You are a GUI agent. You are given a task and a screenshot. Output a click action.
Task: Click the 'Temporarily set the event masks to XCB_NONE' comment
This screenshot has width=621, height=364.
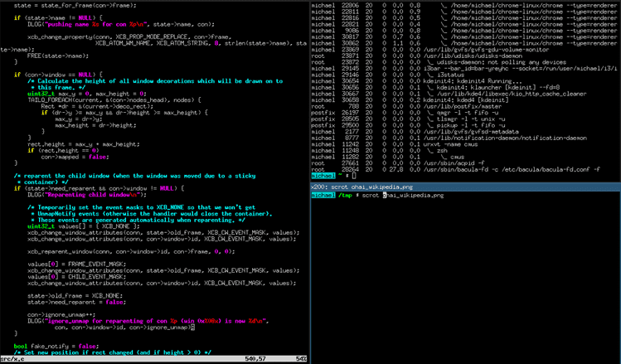click(x=142, y=207)
